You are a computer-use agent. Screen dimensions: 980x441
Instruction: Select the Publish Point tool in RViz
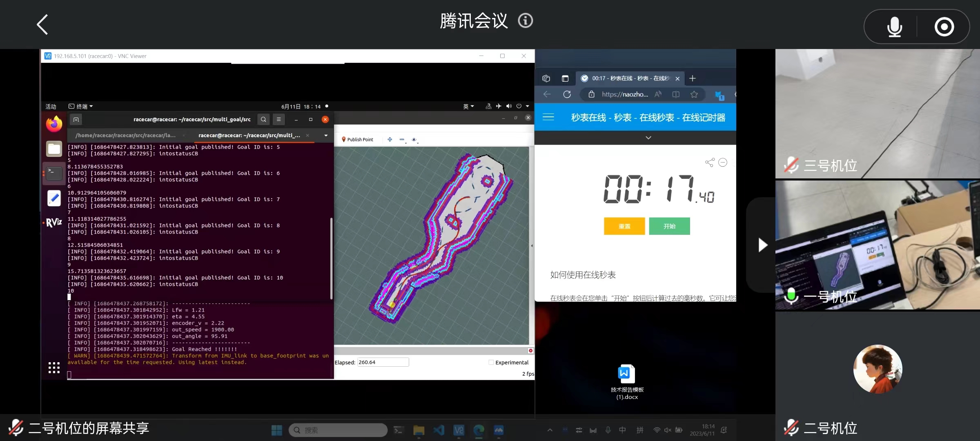pyautogui.click(x=357, y=140)
